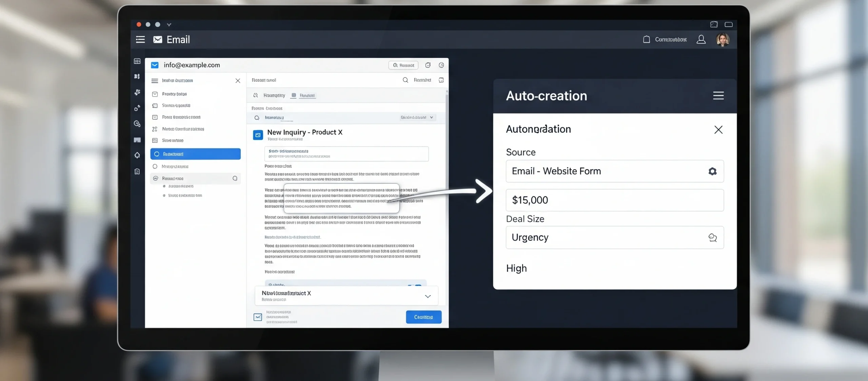Screen dimensions: 868x381
Task: Click blue icon beside New Inquiry - Product X
Action: (258, 135)
